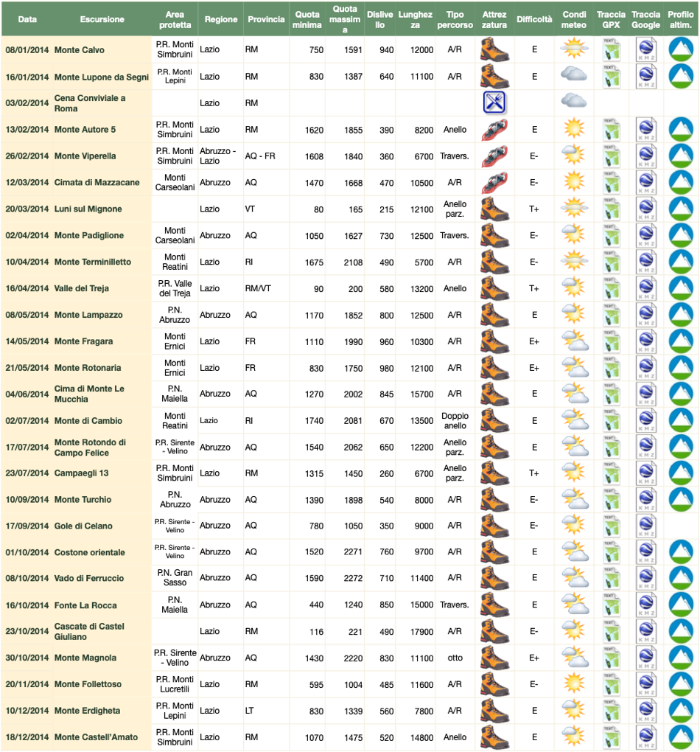Select the Luni sul Mignone name

(x=88, y=209)
